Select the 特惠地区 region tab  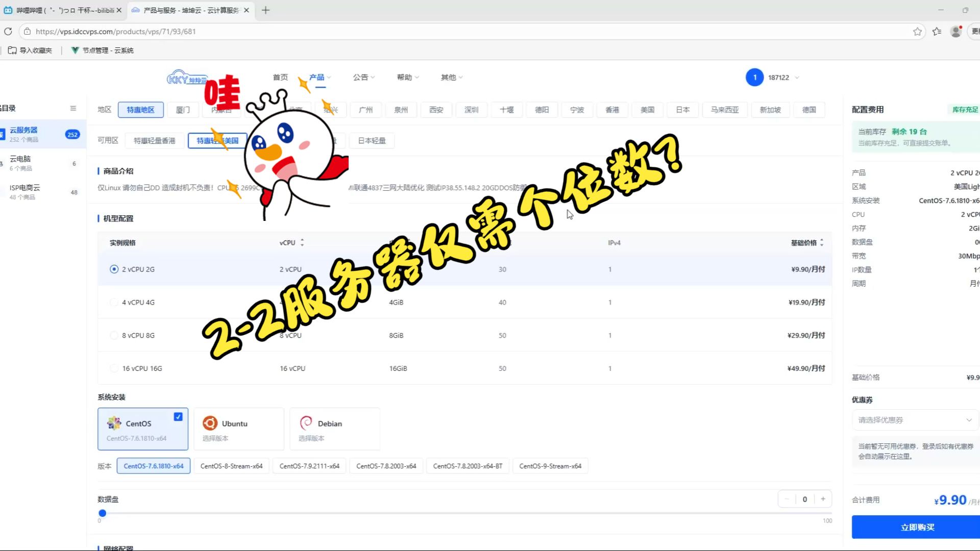[140, 110]
